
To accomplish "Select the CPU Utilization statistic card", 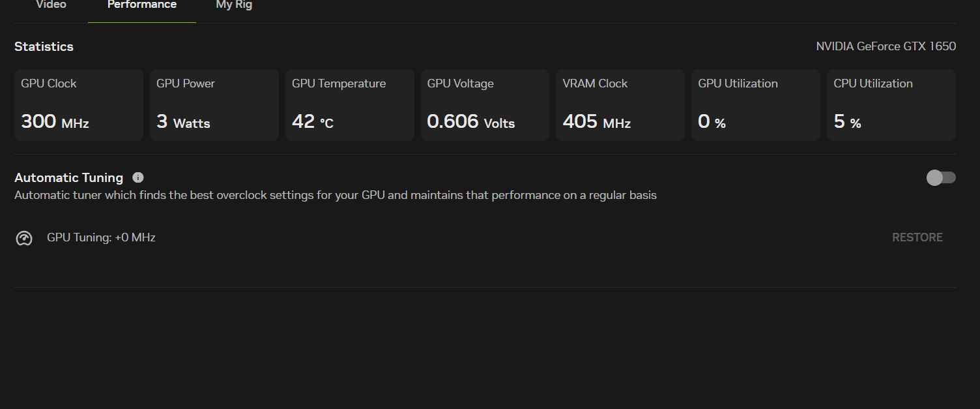I will (891, 104).
